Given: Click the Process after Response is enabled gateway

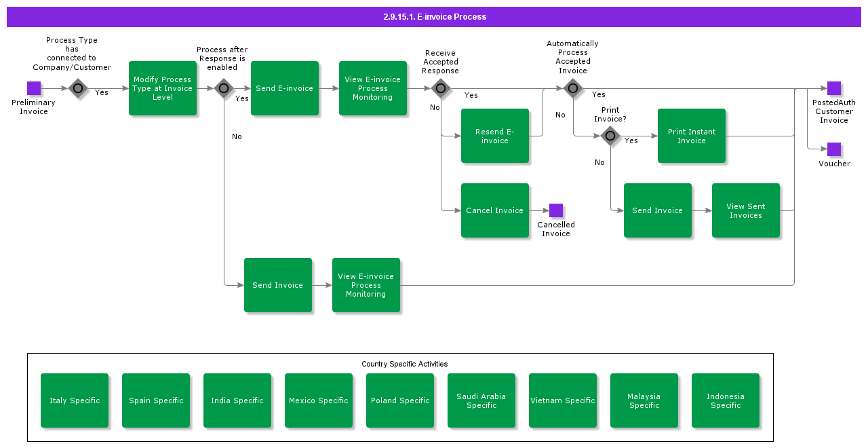Looking at the screenshot, I should (224, 88).
